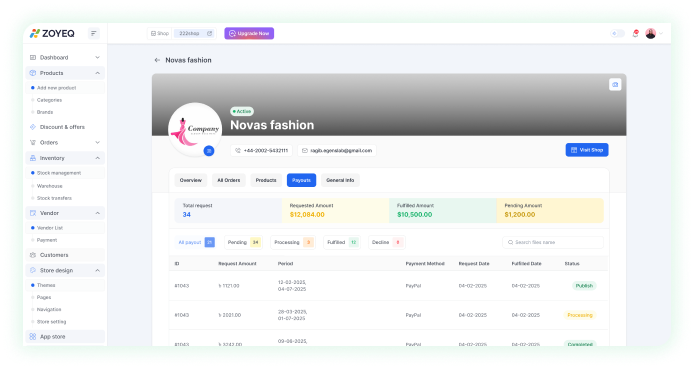
Task: Click the $10,500.00 fulfilled amount
Action: coord(415,215)
